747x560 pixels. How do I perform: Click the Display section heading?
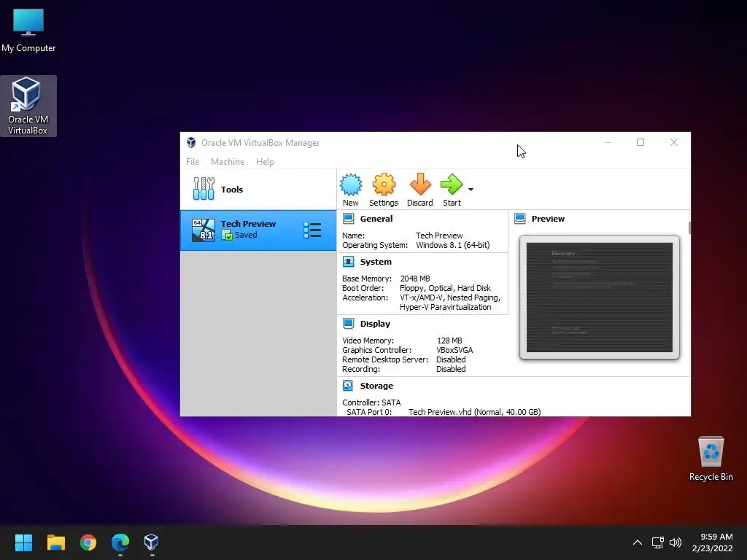pos(375,323)
